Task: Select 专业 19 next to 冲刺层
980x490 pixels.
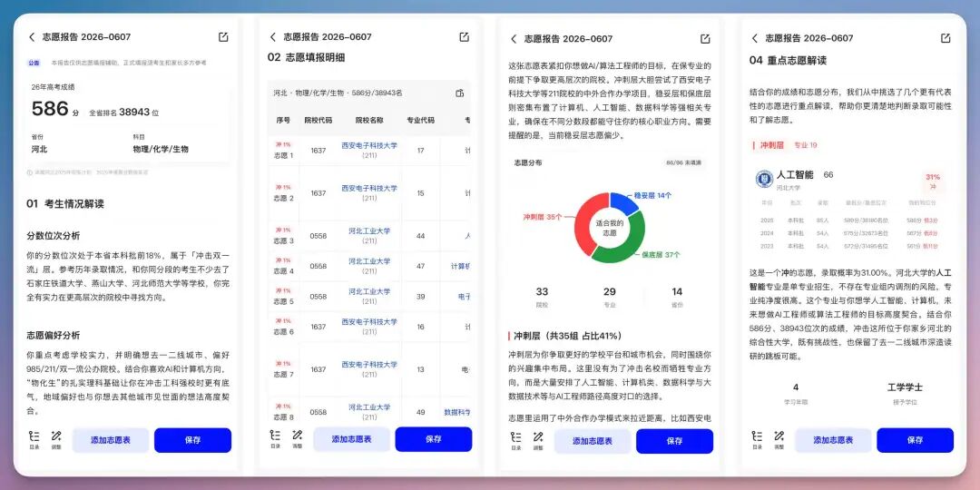Action: [x=806, y=145]
